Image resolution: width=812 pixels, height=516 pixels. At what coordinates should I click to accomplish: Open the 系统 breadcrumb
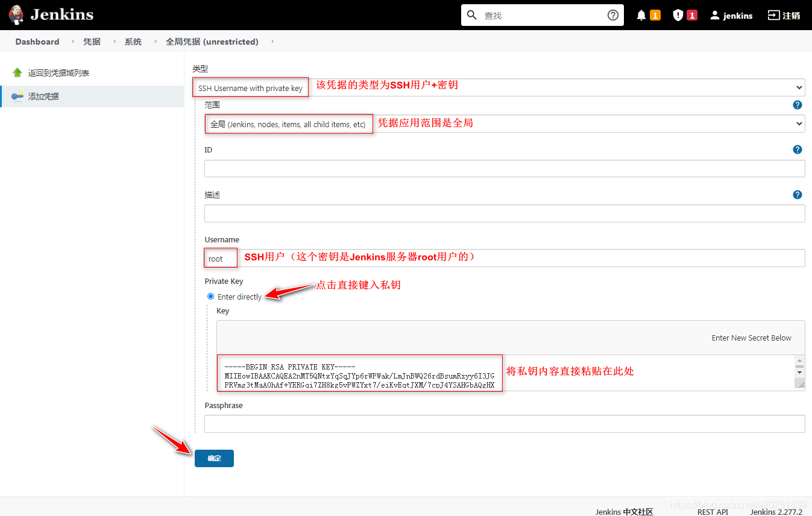pos(133,42)
